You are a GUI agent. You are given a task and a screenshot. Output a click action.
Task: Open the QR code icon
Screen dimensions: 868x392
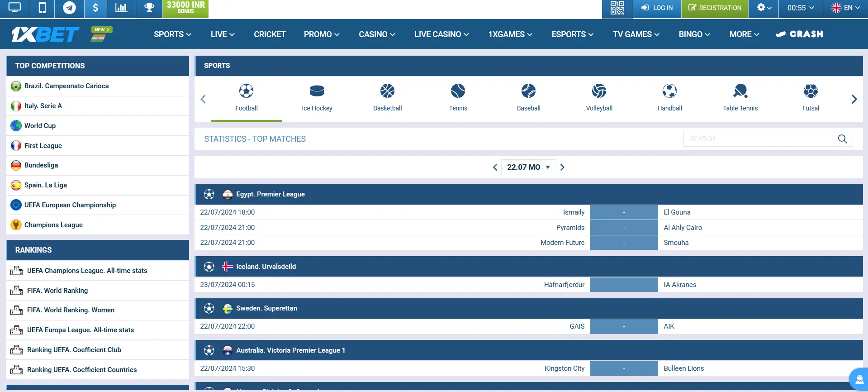[617, 8]
